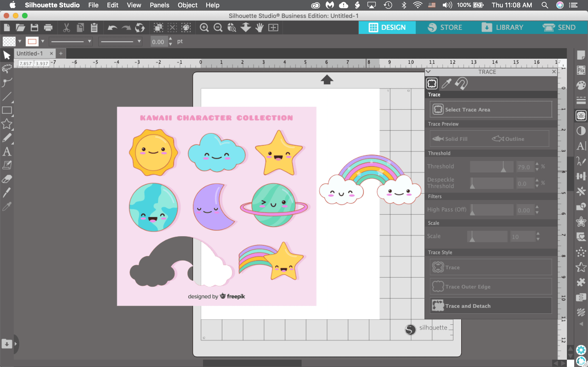The image size is (588, 367).
Task: Expand the line style dropdown
Action: coord(89,41)
